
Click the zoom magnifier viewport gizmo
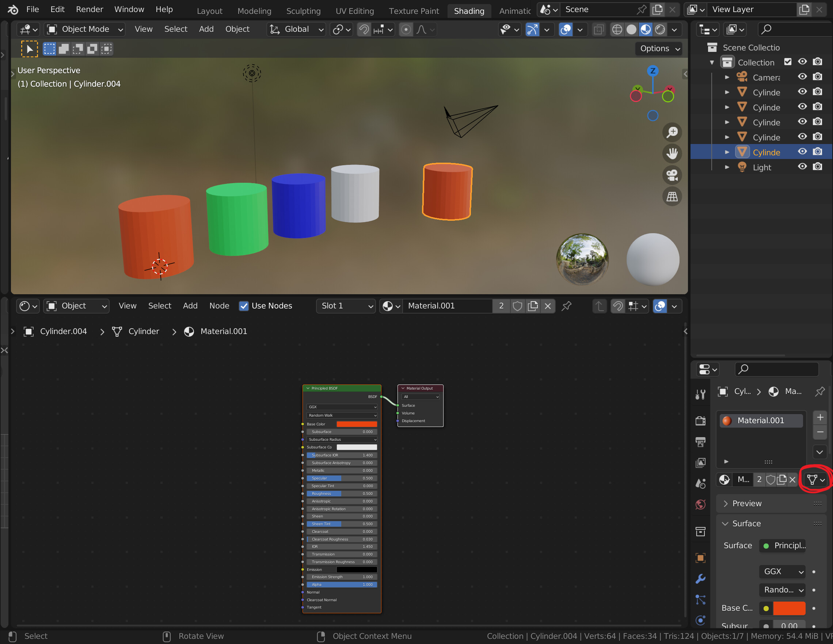(672, 132)
